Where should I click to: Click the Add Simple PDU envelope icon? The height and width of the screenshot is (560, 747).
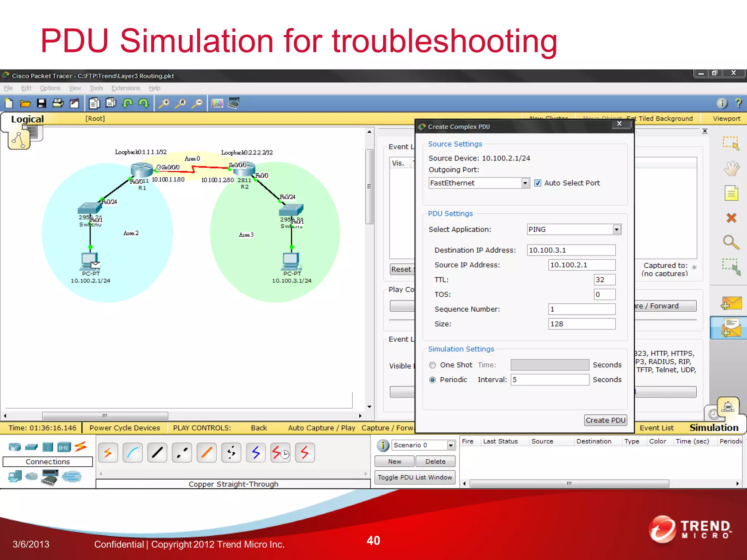tap(731, 303)
